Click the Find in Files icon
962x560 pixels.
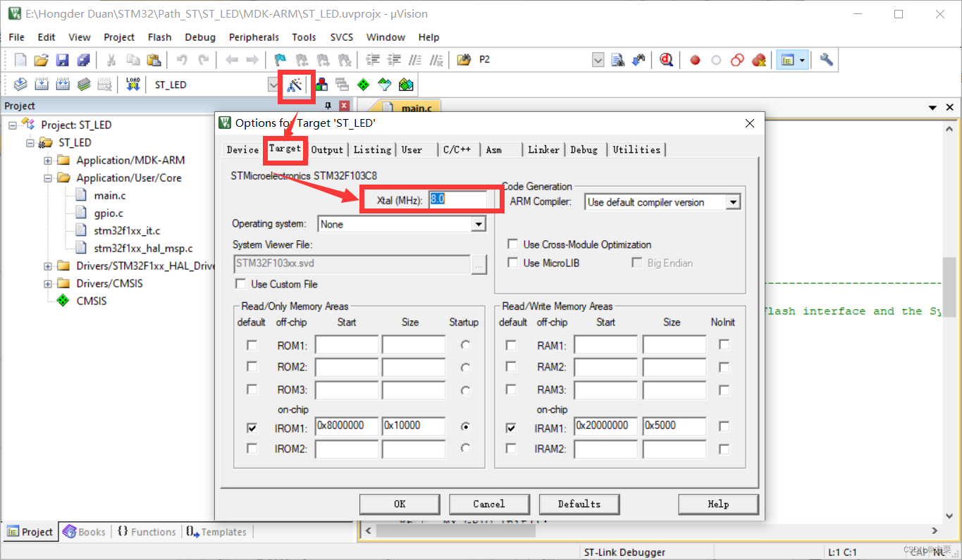tap(464, 60)
